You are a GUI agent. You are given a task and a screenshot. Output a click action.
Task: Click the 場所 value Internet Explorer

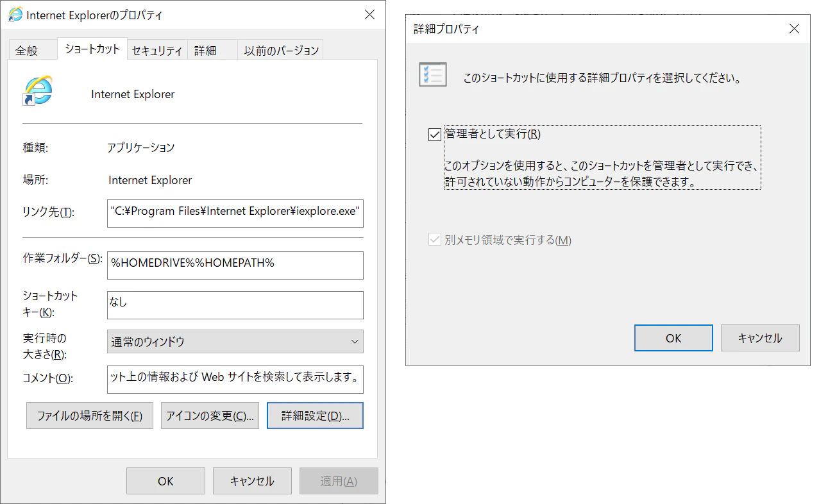coord(150,180)
